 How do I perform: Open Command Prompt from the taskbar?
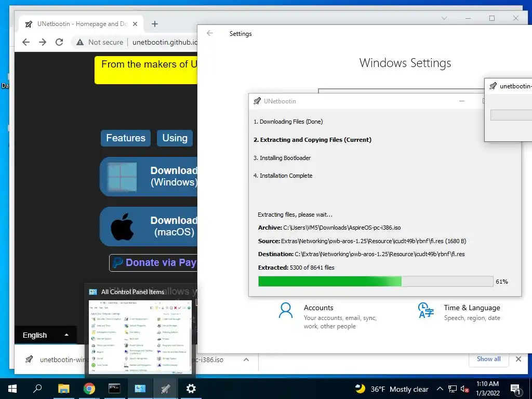(114, 389)
